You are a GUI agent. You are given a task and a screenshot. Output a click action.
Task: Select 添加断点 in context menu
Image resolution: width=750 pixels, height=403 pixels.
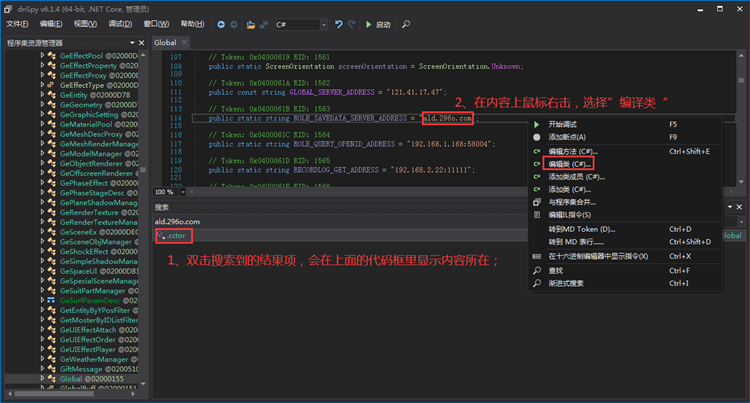[567, 137]
